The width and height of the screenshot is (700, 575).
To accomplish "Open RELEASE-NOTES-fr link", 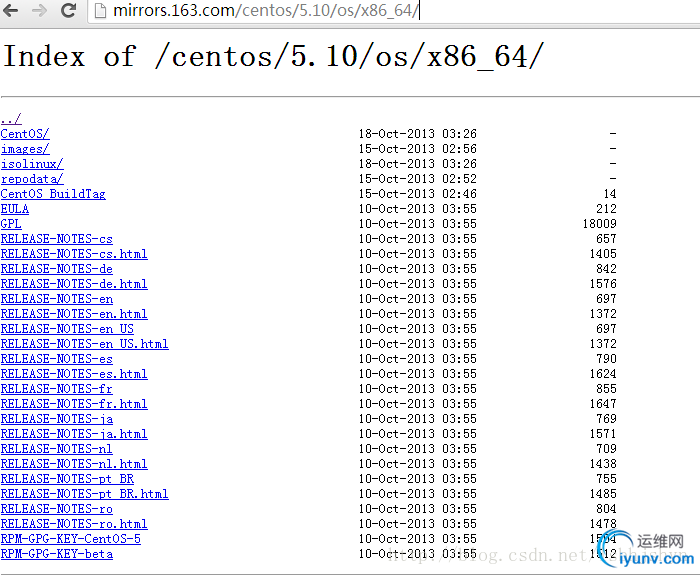I will [x=57, y=389].
